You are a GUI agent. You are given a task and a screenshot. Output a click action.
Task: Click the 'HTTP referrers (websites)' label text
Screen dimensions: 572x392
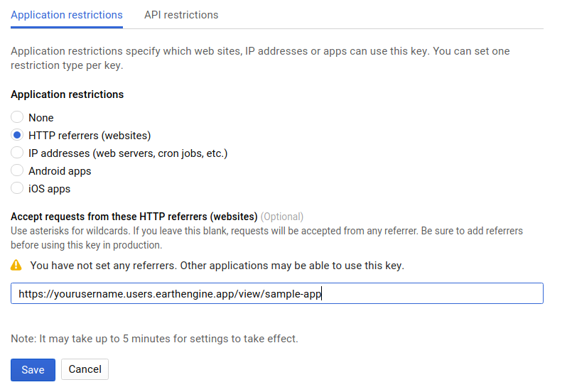click(x=90, y=136)
